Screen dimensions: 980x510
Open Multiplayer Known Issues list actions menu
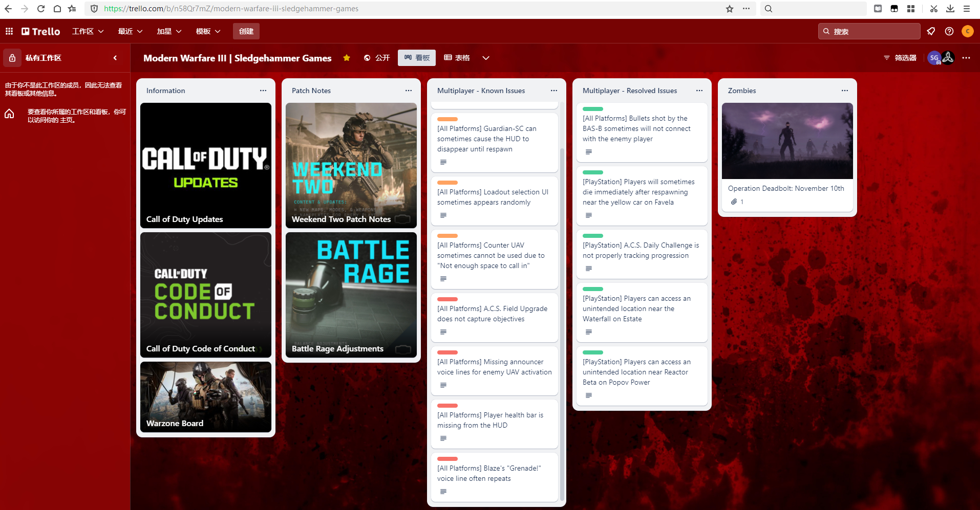pos(554,91)
